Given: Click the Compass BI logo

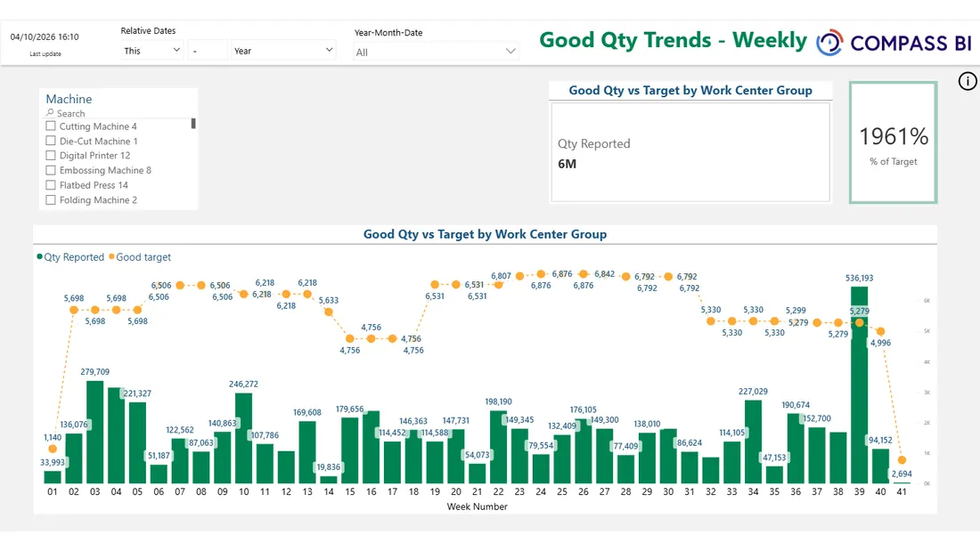Looking at the screenshot, I should 894,43.
